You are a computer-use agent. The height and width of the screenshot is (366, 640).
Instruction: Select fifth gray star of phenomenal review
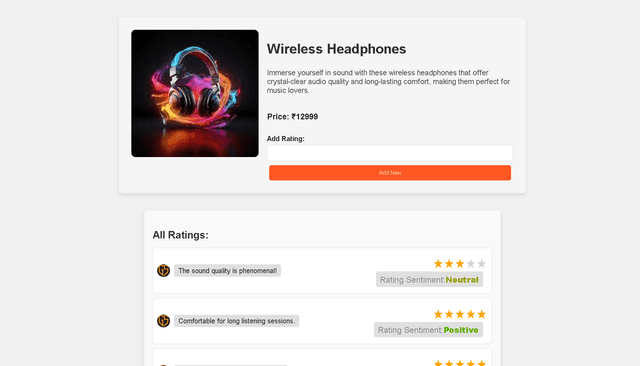(482, 264)
